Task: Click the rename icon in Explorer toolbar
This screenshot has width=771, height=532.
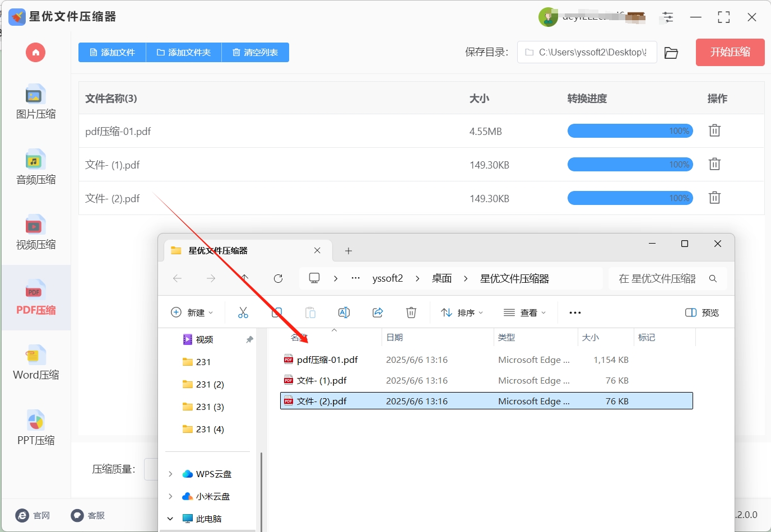Action: (x=344, y=312)
